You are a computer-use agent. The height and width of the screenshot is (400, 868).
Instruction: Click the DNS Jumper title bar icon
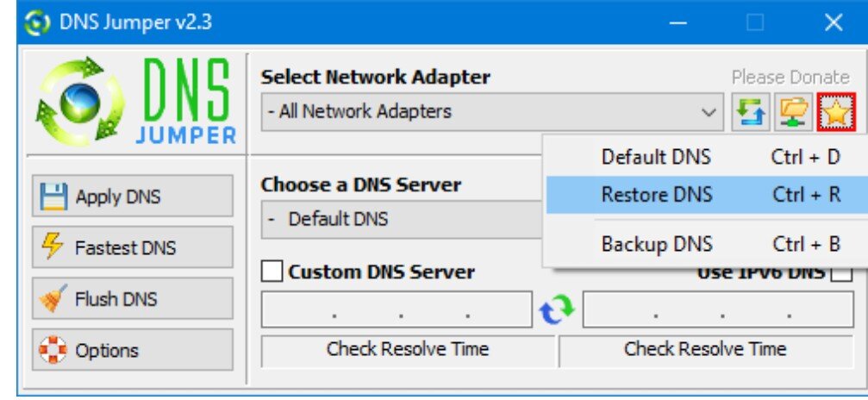point(35,23)
